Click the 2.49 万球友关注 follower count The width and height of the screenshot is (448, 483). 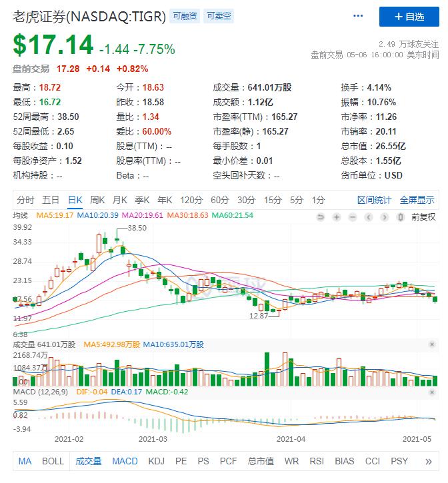tap(409, 44)
